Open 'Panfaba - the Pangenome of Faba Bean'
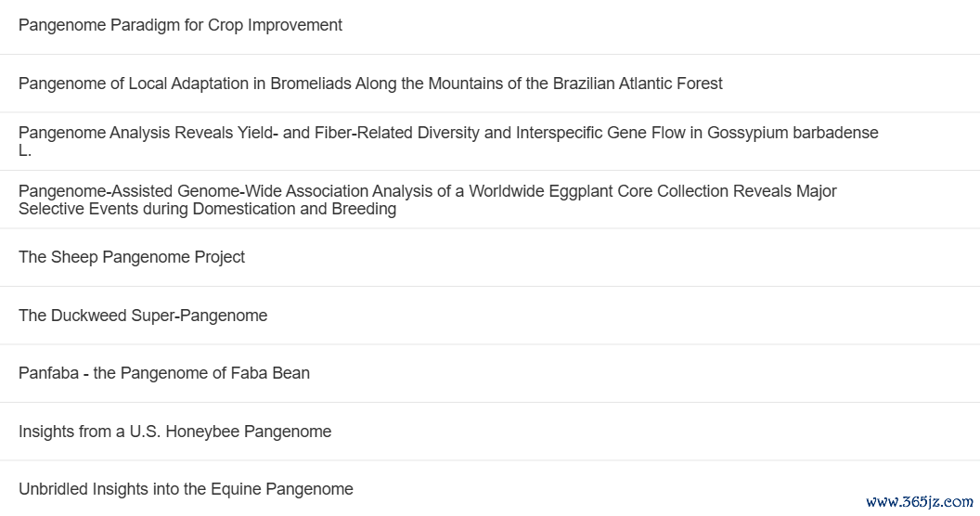 163,373
